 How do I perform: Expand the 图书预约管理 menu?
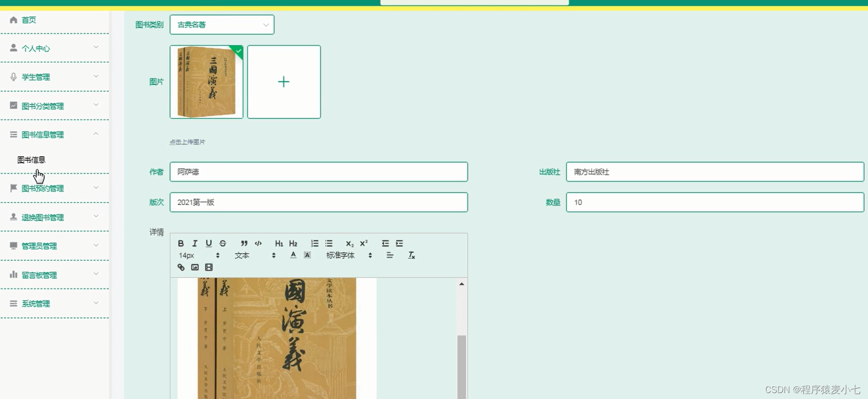pyautogui.click(x=55, y=188)
